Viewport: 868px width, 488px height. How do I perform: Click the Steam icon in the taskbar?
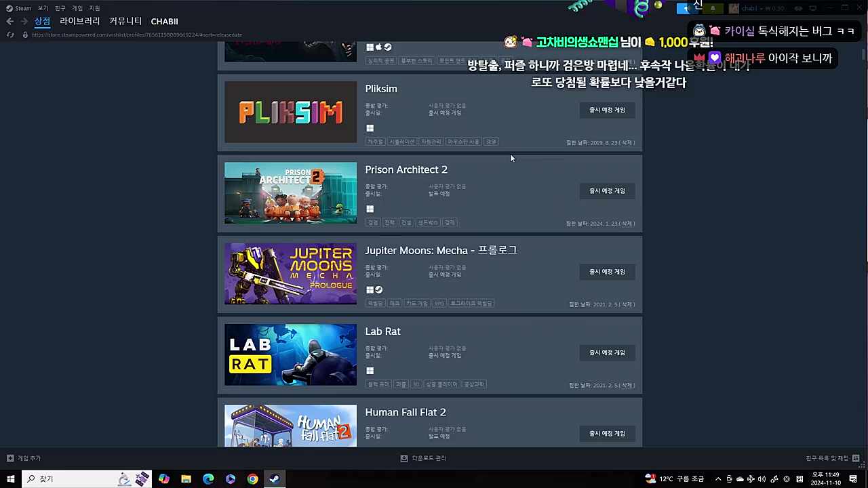click(275, 479)
